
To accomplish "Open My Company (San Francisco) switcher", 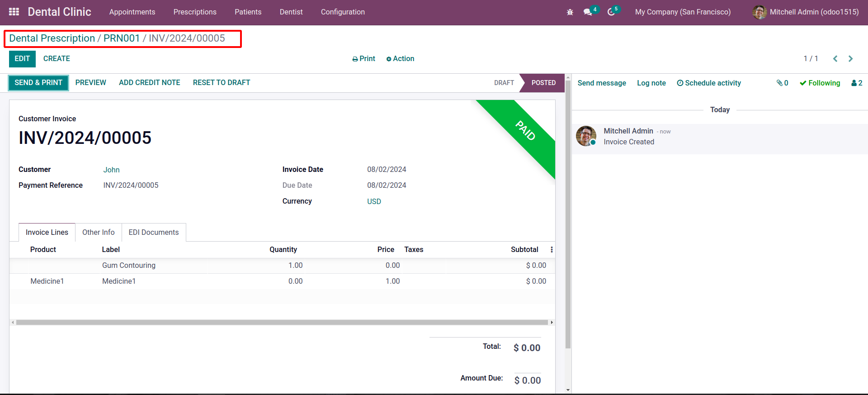I will [x=683, y=12].
